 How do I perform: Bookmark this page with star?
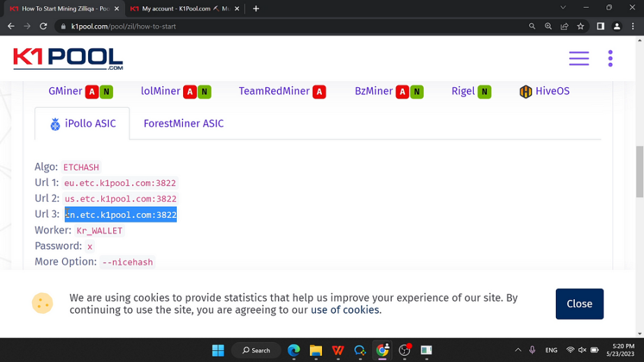tap(580, 27)
